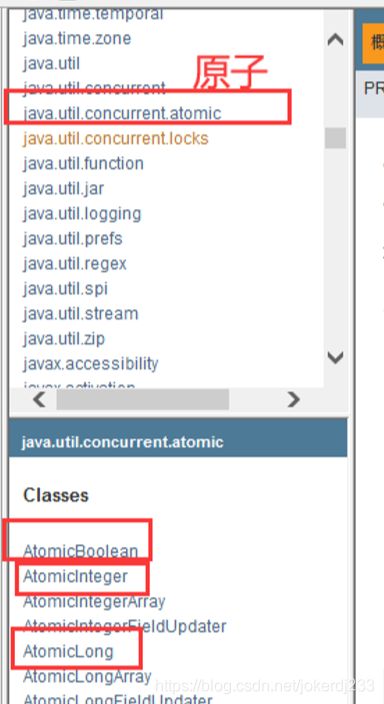The height and width of the screenshot is (704, 384).
Task: Open the AtomicInteger class documentation
Action: 75,576
